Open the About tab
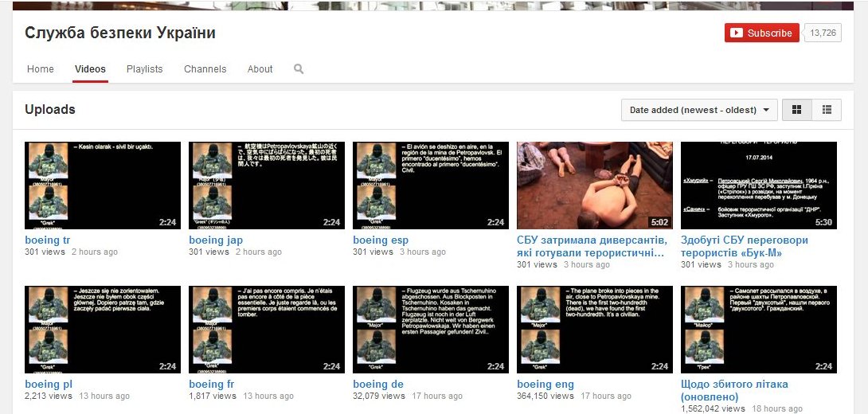This screenshot has width=868, height=414. point(260,69)
